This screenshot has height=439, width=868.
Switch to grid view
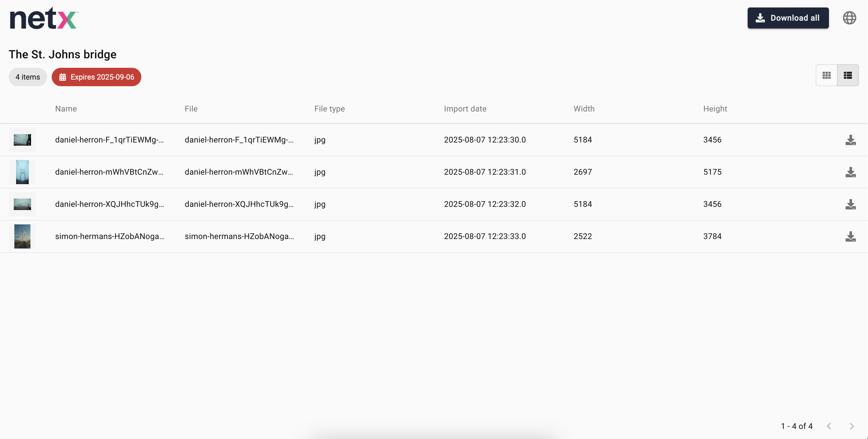[x=826, y=75]
